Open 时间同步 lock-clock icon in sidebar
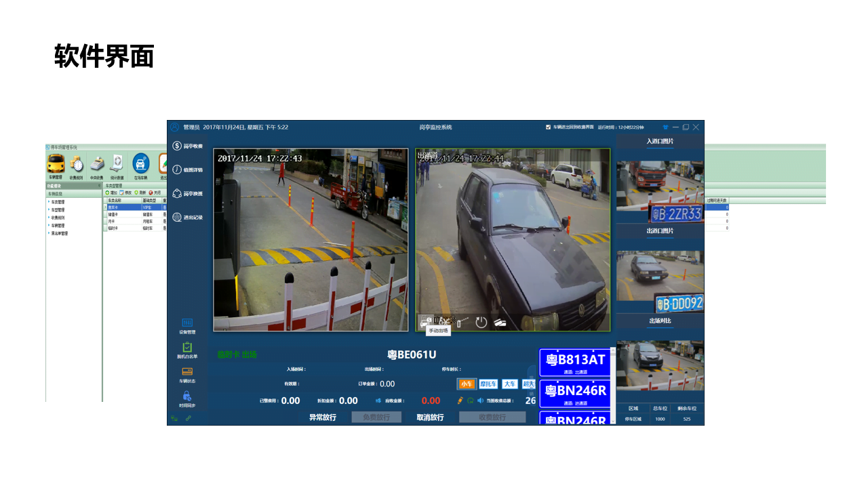Viewport: 868px width, 488px height. pyautogui.click(x=187, y=396)
